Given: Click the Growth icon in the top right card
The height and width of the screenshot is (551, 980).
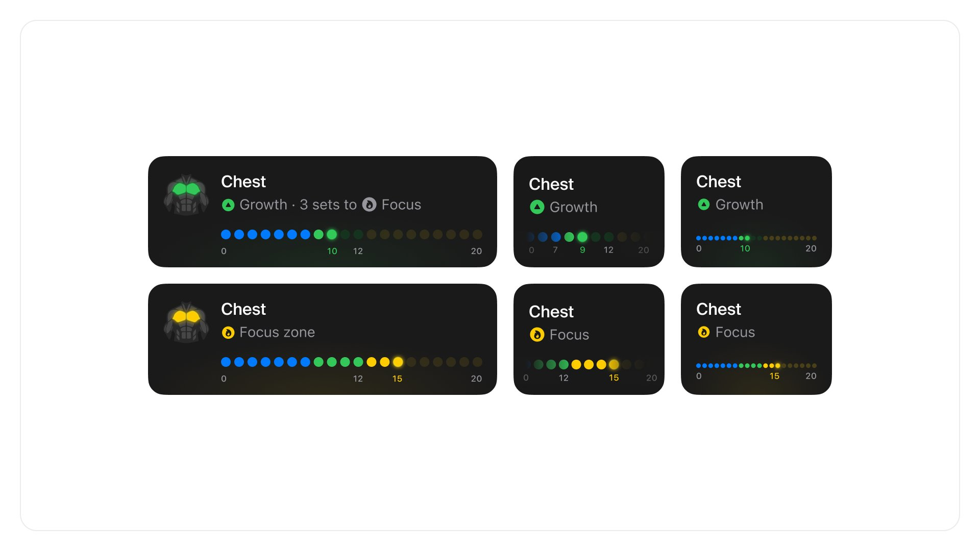Looking at the screenshot, I should [x=704, y=205].
